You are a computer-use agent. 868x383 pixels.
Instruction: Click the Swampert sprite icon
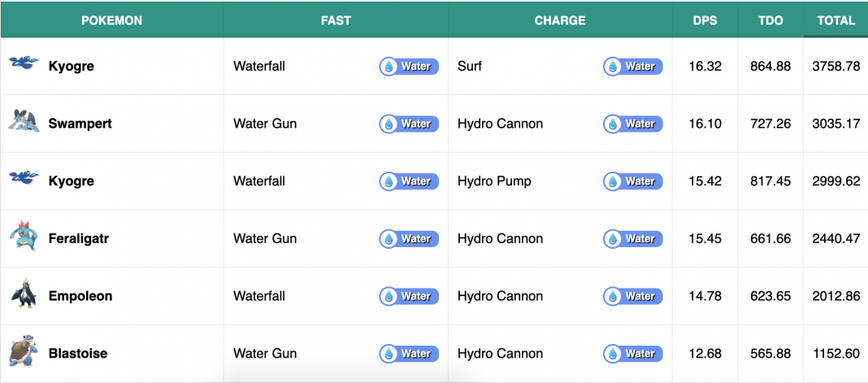coord(24,121)
